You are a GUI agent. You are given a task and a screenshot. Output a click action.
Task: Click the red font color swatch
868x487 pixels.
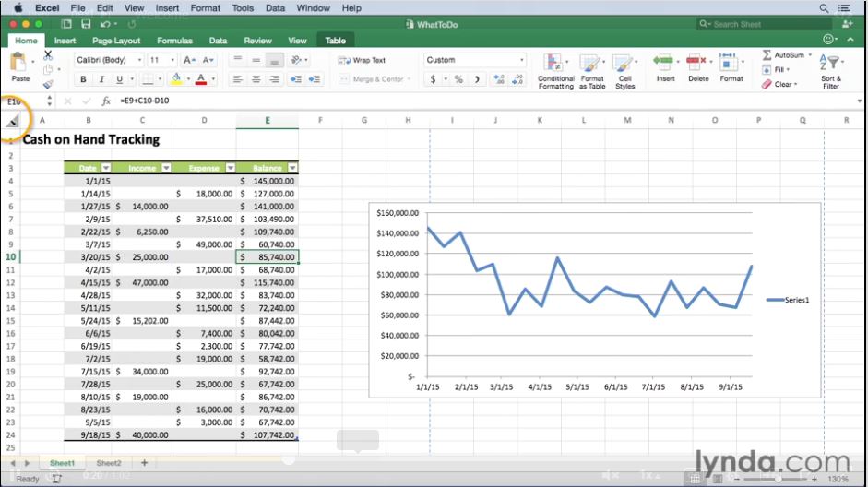click(x=201, y=79)
